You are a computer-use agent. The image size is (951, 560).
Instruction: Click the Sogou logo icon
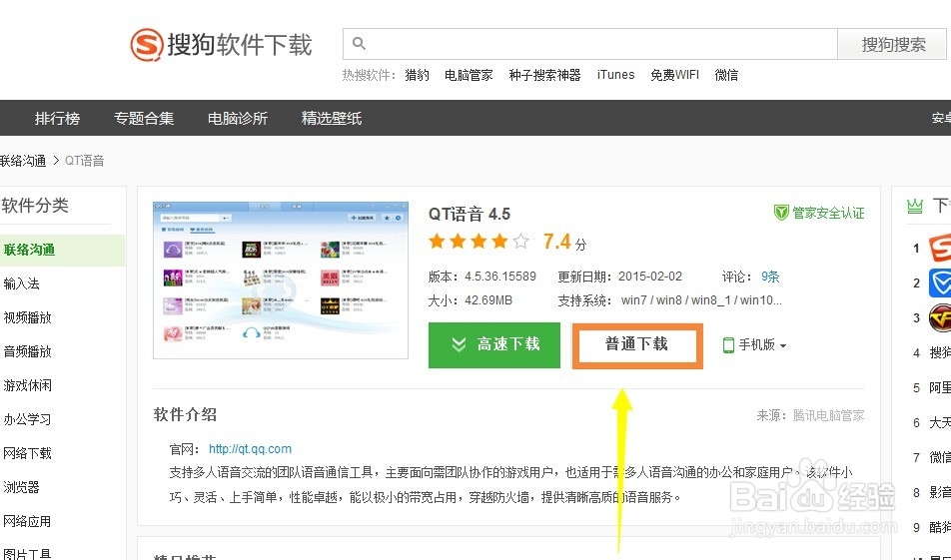(x=147, y=44)
